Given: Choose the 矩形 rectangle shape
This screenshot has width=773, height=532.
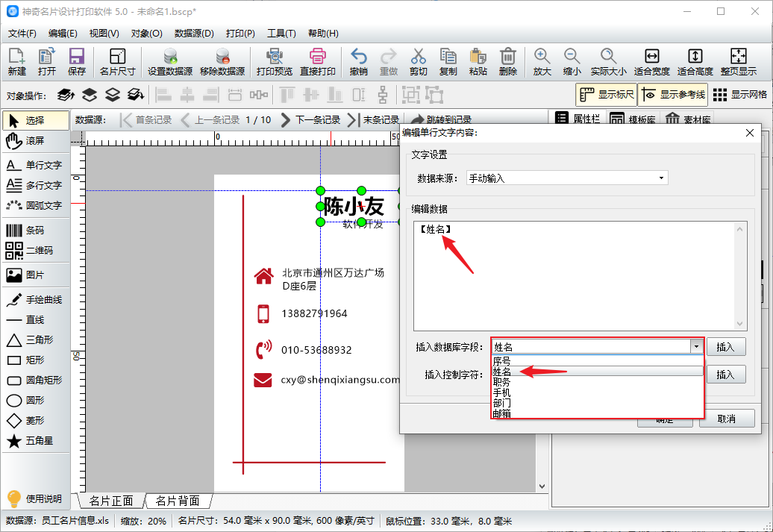Looking at the screenshot, I should (36, 360).
